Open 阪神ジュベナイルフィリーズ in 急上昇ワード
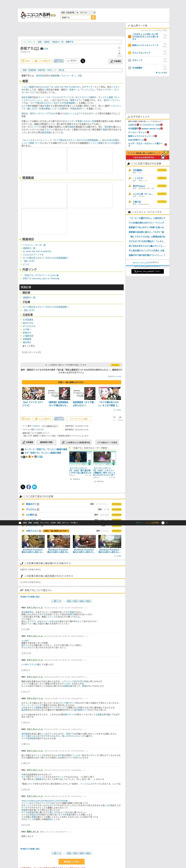Image resolution: width=186 pixels, height=868 pixels. click(x=145, y=45)
